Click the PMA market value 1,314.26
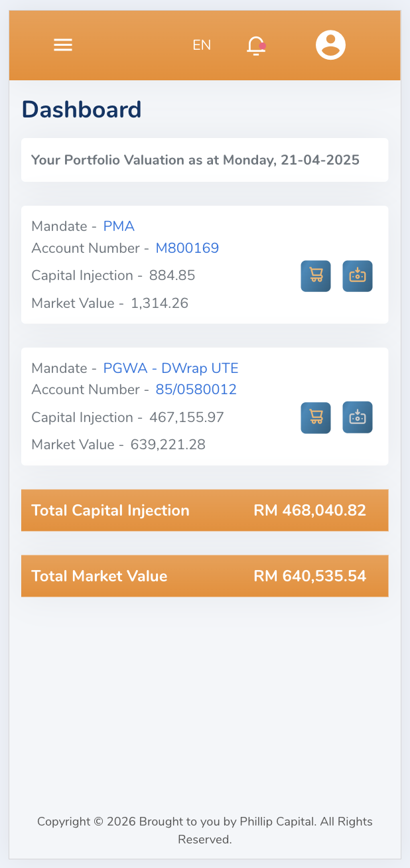 pos(159,303)
